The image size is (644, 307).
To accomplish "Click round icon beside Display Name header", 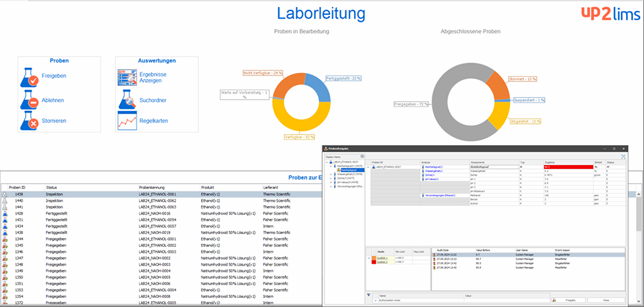I will pos(362,156).
